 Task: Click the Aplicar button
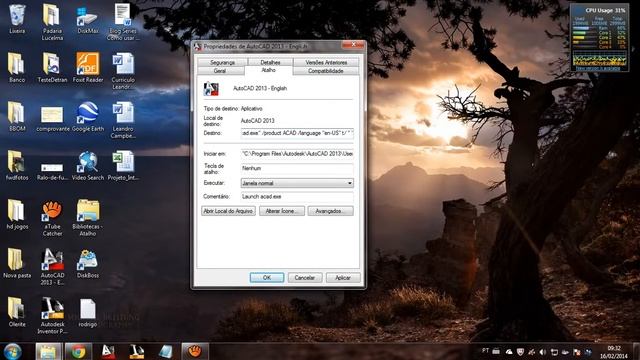coord(343,278)
